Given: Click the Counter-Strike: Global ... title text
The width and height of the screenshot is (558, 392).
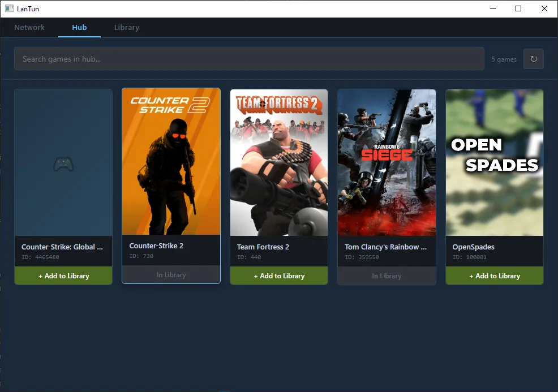Looking at the screenshot, I should (x=62, y=247).
